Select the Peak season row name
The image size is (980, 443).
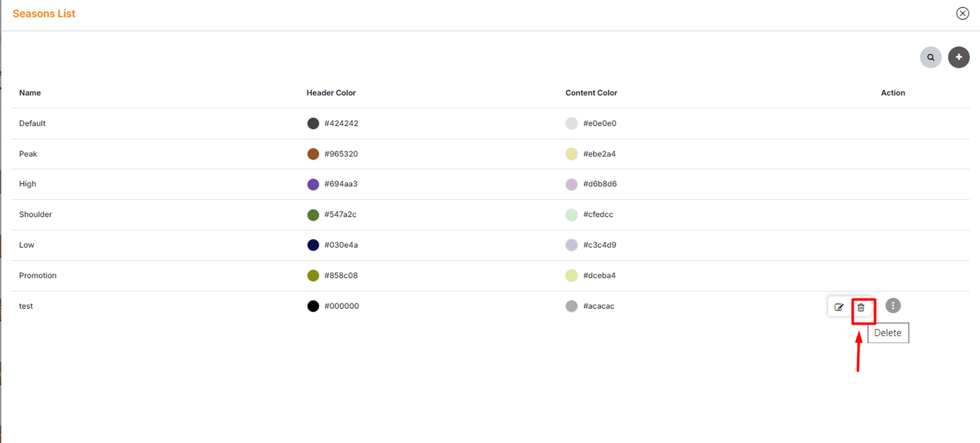(28, 154)
